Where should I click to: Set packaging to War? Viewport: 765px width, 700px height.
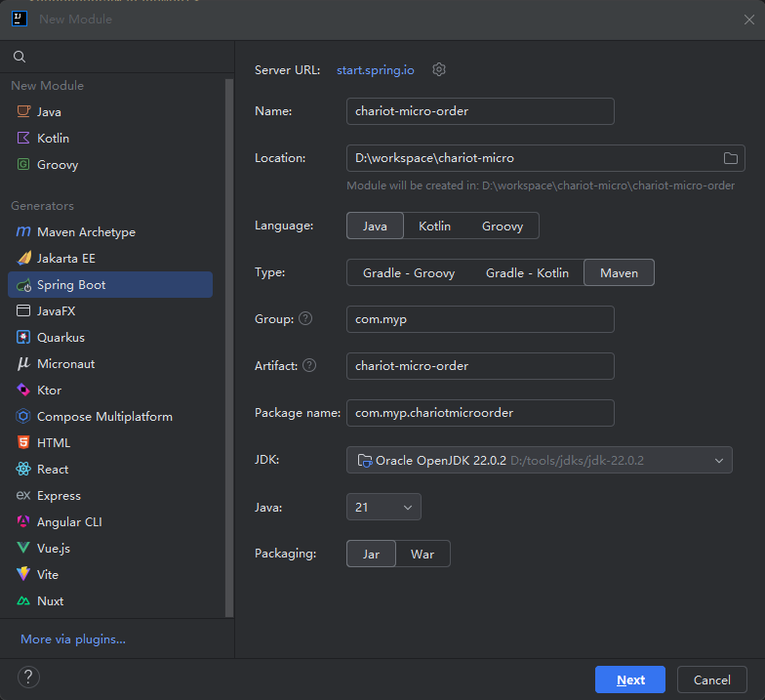pyautogui.click(x=423, y=554)
